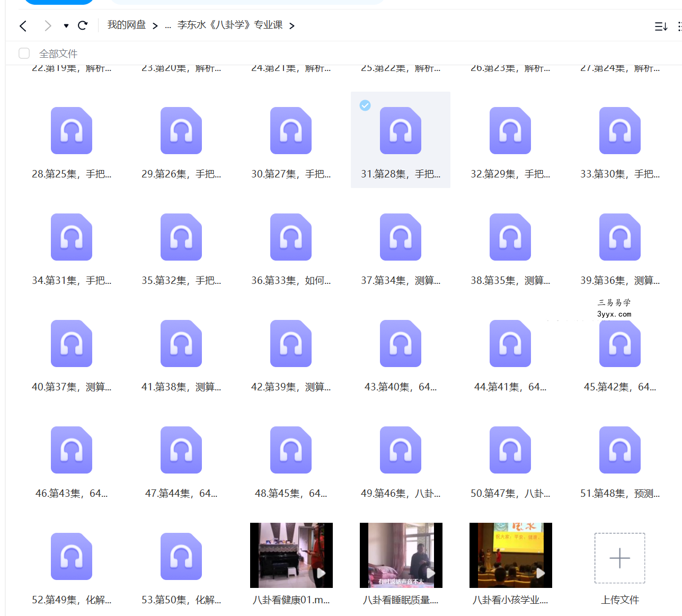This screenshot has width=682, height=616.
Task: Open audio file 52.第49集
Action: tap(72, 557)
